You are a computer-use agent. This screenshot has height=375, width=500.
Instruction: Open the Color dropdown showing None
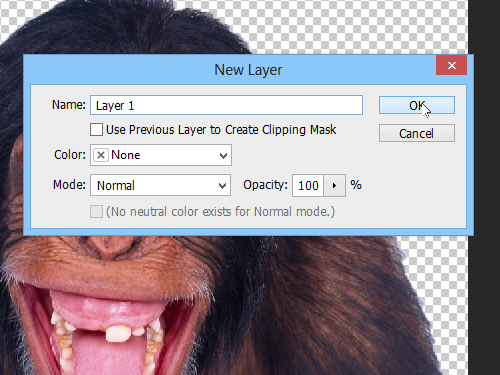click(x=161, y=155)
